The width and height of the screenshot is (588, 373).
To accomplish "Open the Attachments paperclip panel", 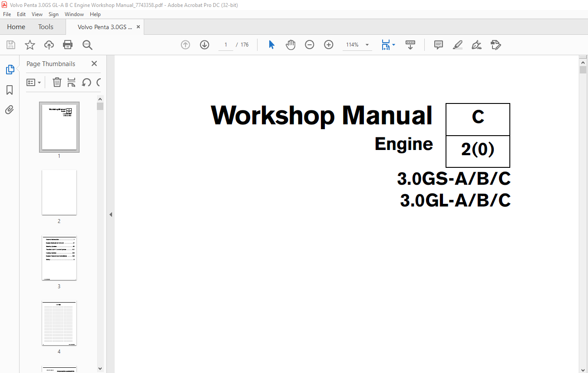I will pyautogui.click(x=10, y=110).
